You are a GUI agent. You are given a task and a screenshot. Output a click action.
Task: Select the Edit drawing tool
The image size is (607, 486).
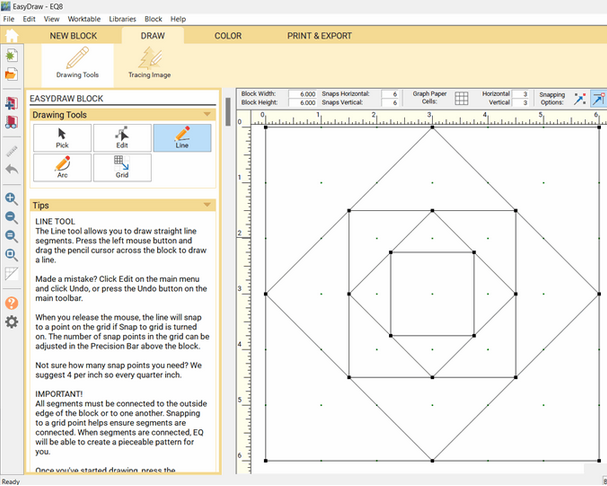[x=122, y=138]
